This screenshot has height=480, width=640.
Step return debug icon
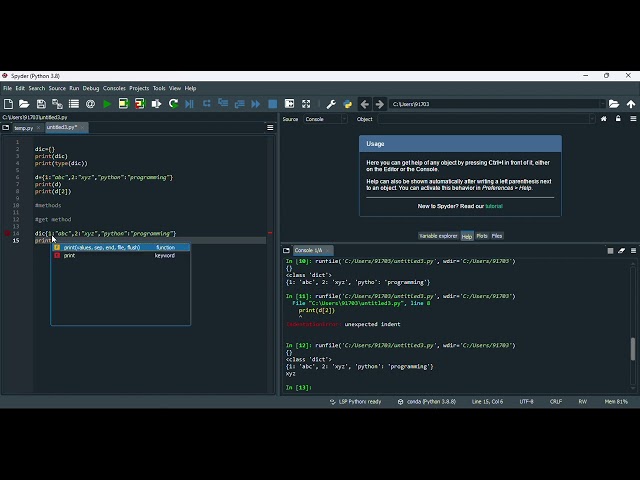[x=239, y=104]
